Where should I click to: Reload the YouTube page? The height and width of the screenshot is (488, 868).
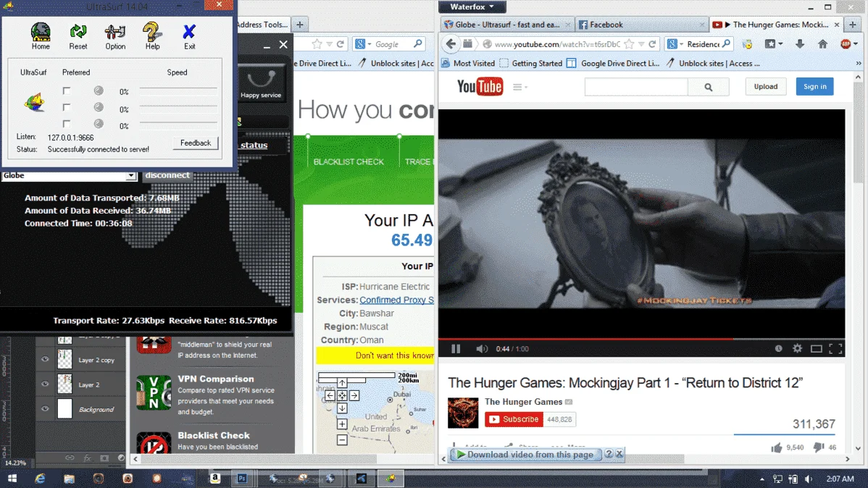pos(652,43)
